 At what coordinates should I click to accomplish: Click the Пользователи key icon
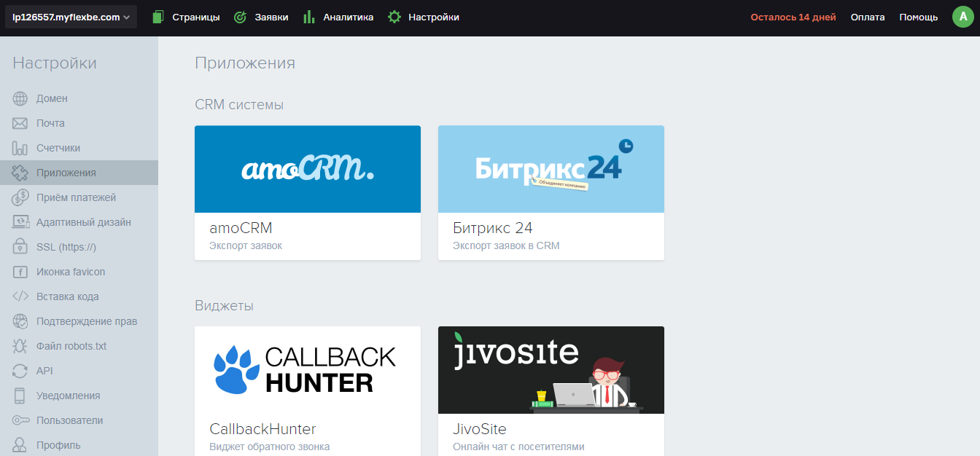[20, 420]
